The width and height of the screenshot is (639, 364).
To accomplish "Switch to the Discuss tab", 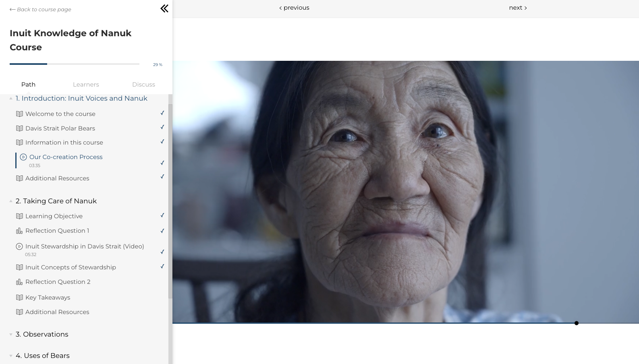I will click(x=143, y=85).
